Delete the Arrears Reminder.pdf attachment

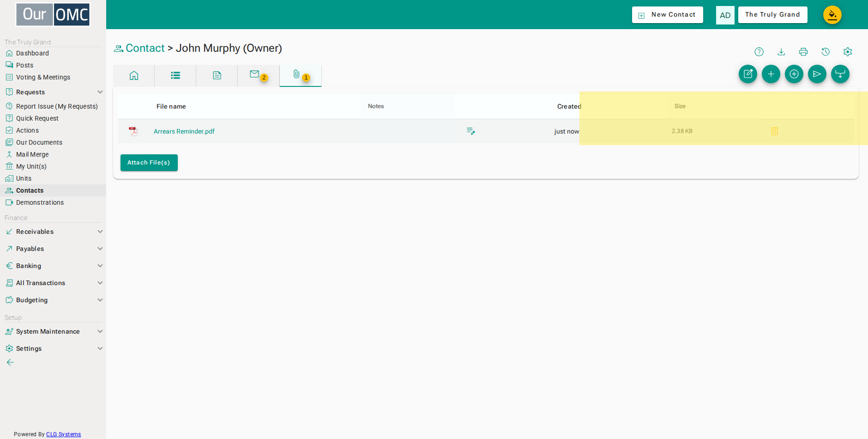tap(775, 131)
